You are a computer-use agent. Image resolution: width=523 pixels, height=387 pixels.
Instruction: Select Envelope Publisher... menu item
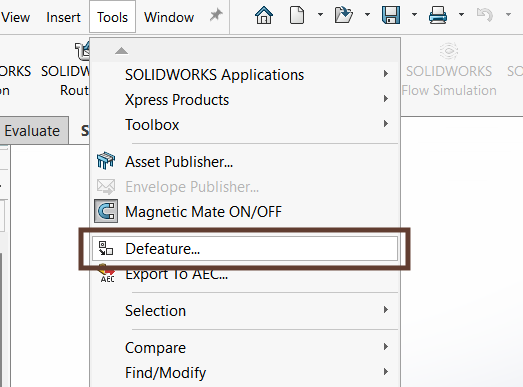tap(245, 187)
